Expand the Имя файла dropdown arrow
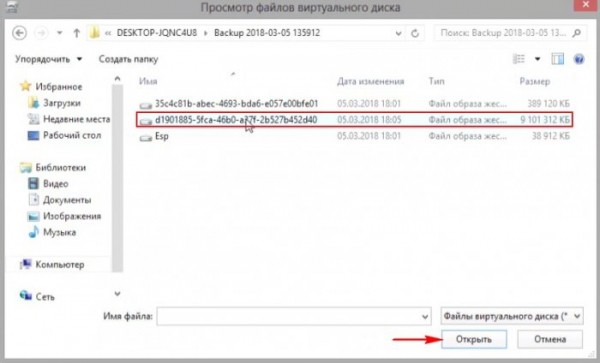Image resolution: width=600 pixels, height=363 pixels. pyautogui.click(x=425, y=317)
